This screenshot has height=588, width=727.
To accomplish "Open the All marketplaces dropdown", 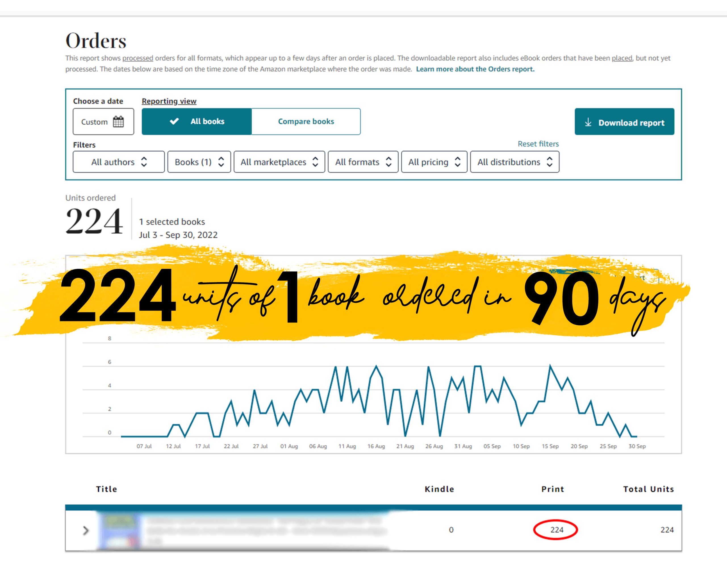I will 279,162.
